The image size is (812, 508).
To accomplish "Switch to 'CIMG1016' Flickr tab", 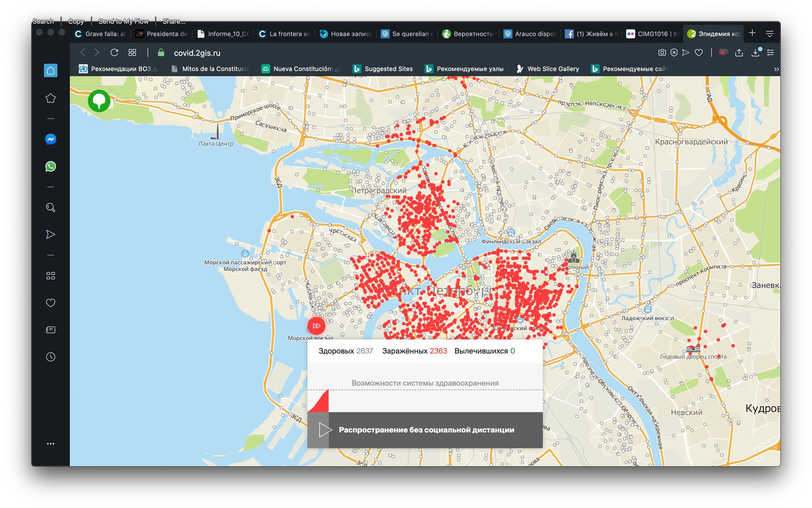I will point(653,34).
